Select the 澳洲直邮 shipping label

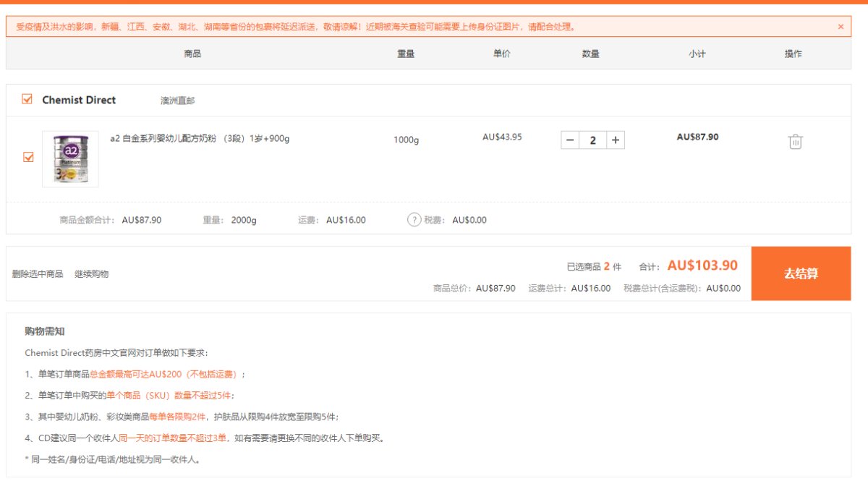[x=178, y=101]
